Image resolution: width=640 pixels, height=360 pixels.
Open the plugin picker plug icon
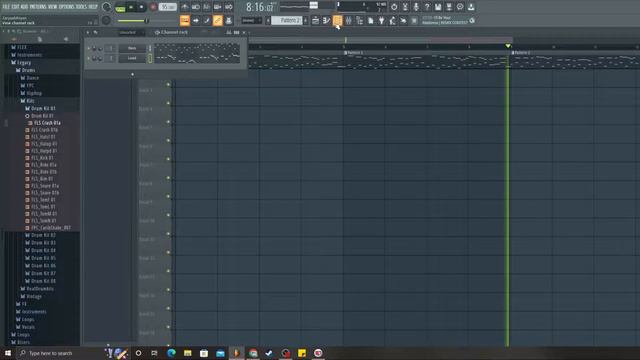coord(382,20)
